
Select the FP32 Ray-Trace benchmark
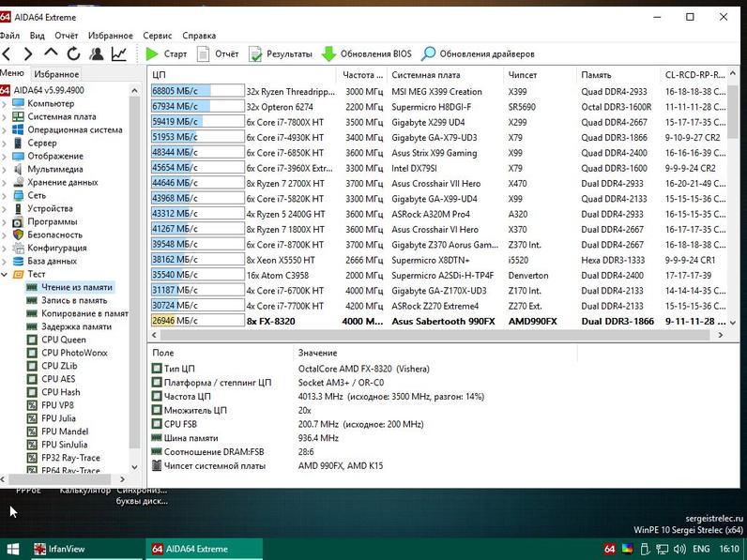(x=70, y=458)
